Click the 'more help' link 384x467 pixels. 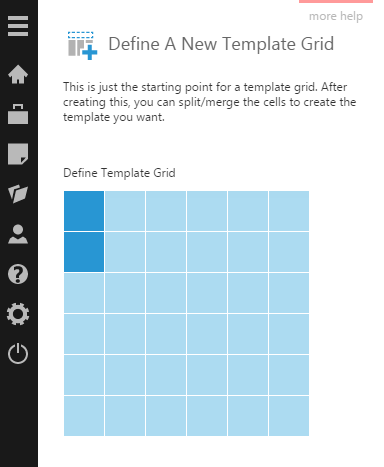point(336,16)
